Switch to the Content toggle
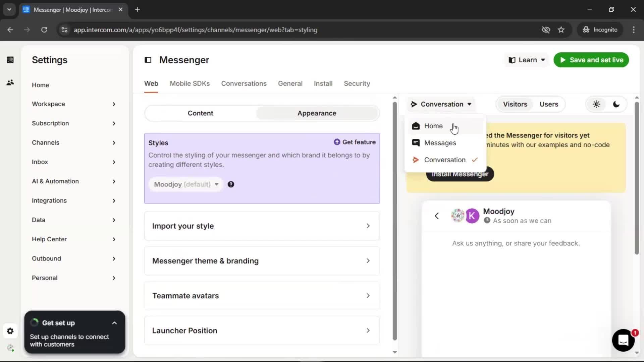The width and height of the screenshot is (644, 362). click(x=200, y=113)
